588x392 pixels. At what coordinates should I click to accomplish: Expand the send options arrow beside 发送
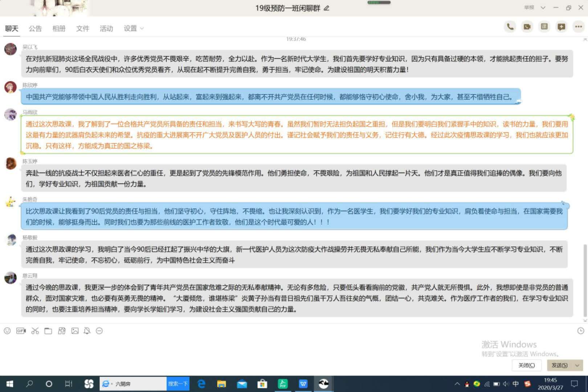coord(577,365)
